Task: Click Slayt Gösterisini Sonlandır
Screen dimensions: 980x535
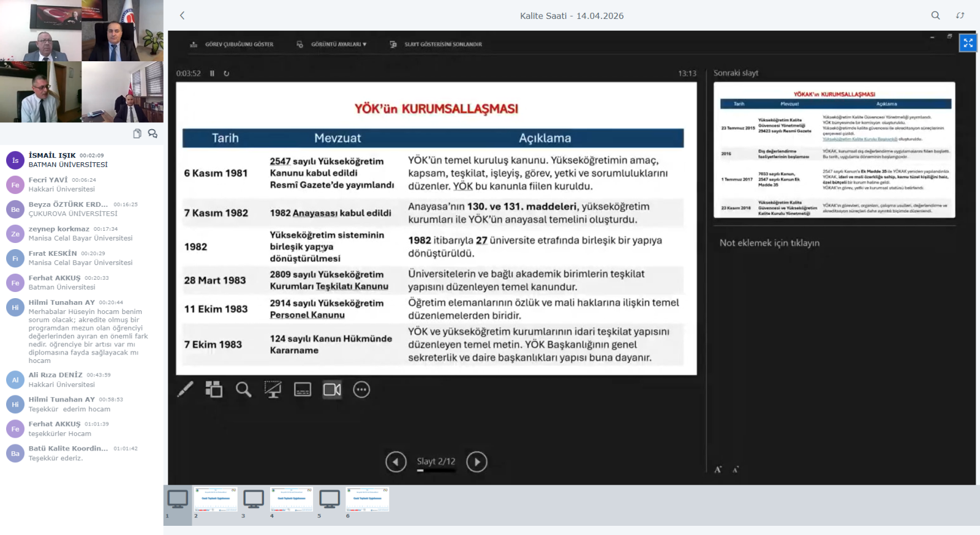Action: [436, 44]
